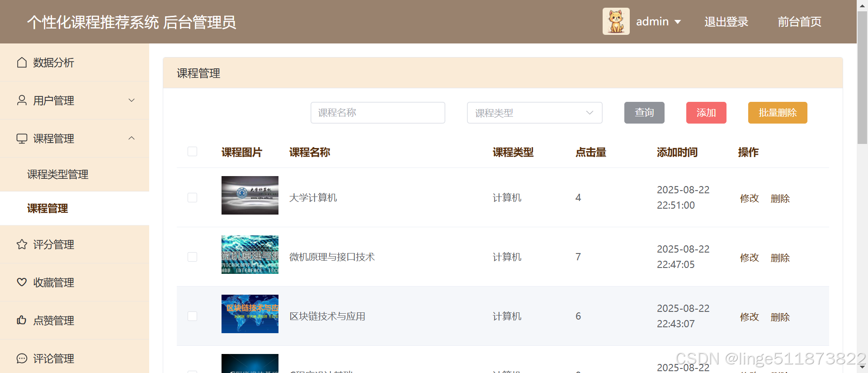Click 修改 for 大学计算机

tap(749, 198)
